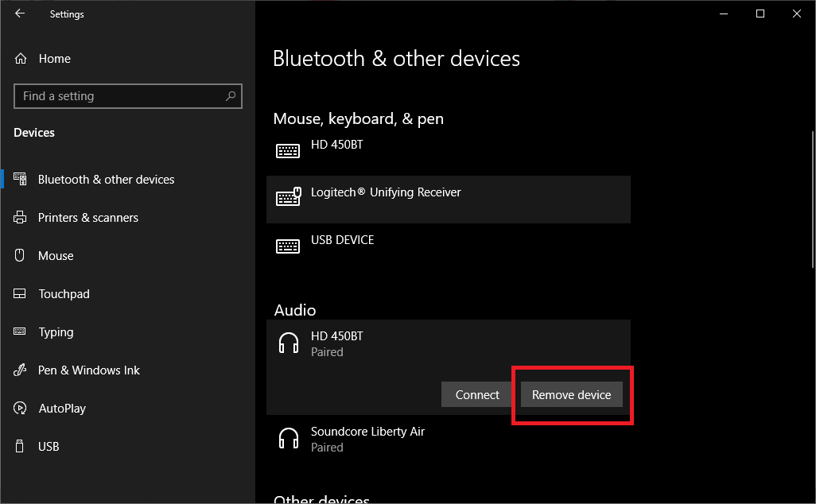Select Logitech Unifying Receiver device
Image resolution: width=816 pixels, height=504 pixels.
(448, 200)
